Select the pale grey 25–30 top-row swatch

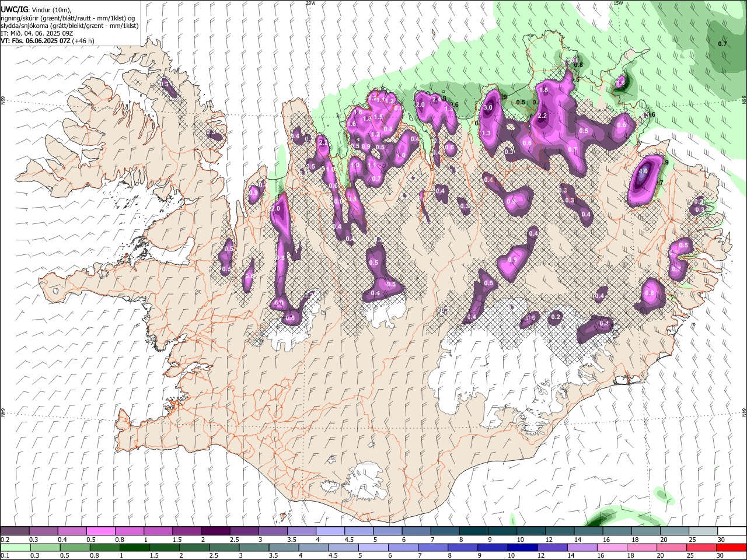pos(703,531)
